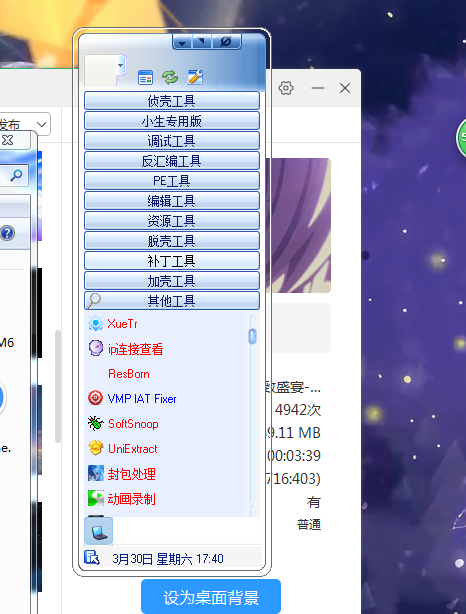Select the ip连接查看 text entry
Viewport: 466px width, 614px height.
[135, 349]
